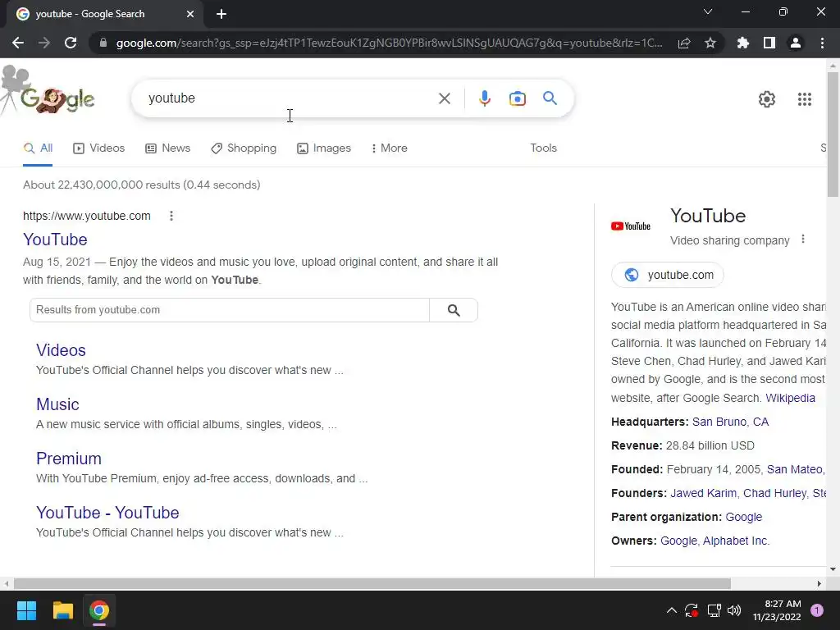Image resolution: width=840 pixels, height=630 pixels.
Task: Click the Results from youtube.com search field
Action: [x=230, y=310]
